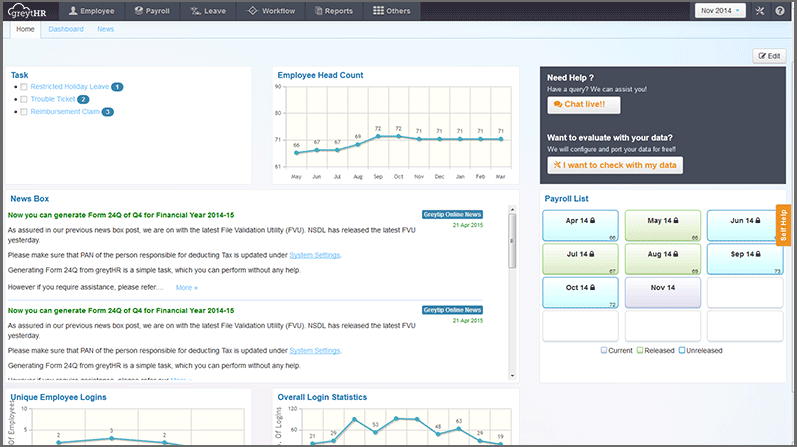Viewport: 797px width, 447px height.
Task: Open the Trouble Ticket task link
Action: tap(53, 99)
